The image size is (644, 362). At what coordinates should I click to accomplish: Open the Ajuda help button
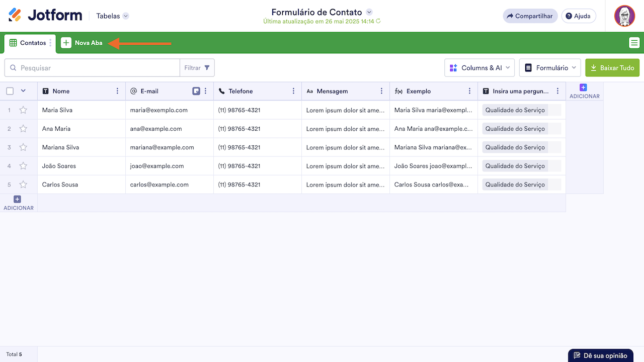[579, 16]
